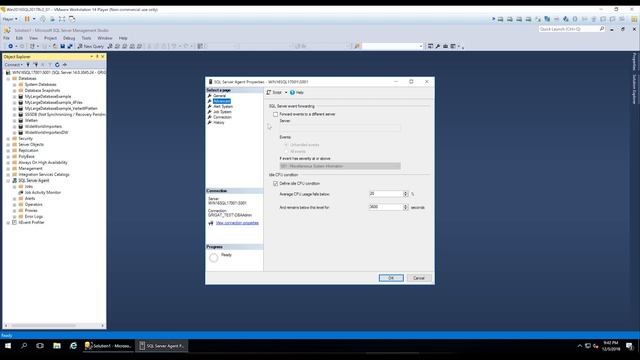Image resolution: width=640 pixels, height=360 pixels.
Task: Click Cancel in Agent Properties dialog
Action: 419,278
